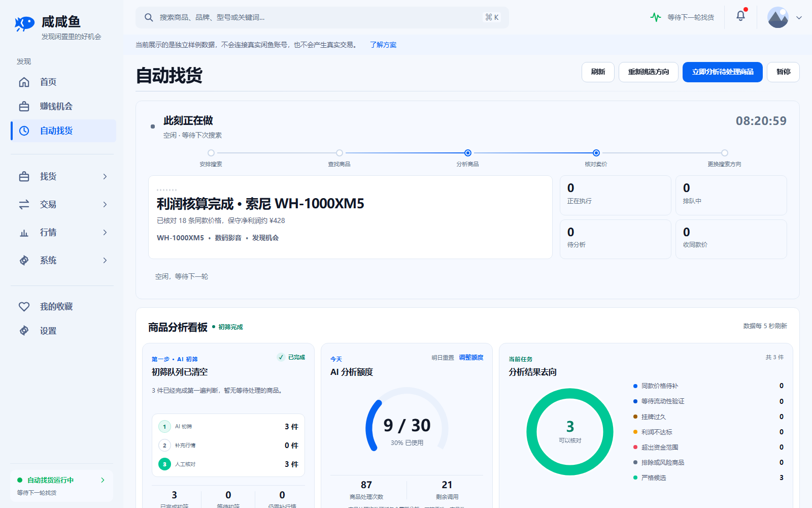The height and width of the screenshot is (508, 812).
Task: Click step 1 AI 初筛 row
Action: [228, 427]
